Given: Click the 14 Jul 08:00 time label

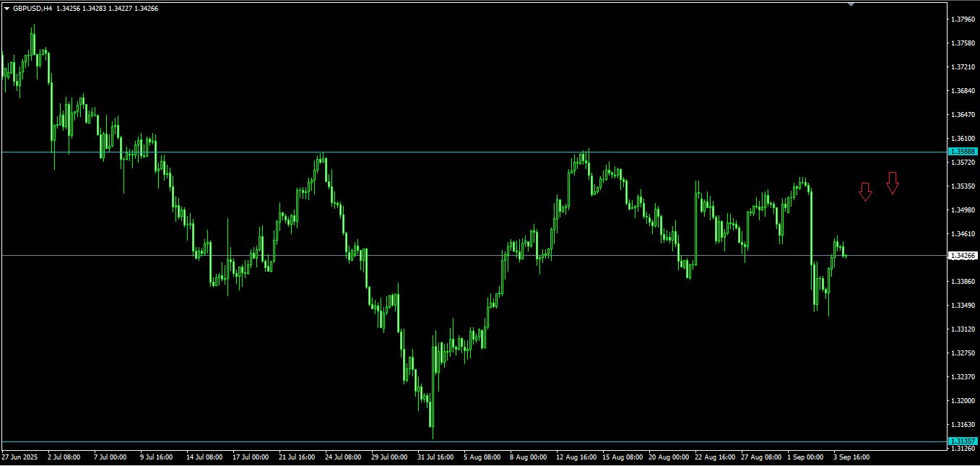Looking at the screenshot, I should pyautogui.click(x=204, y=457).
